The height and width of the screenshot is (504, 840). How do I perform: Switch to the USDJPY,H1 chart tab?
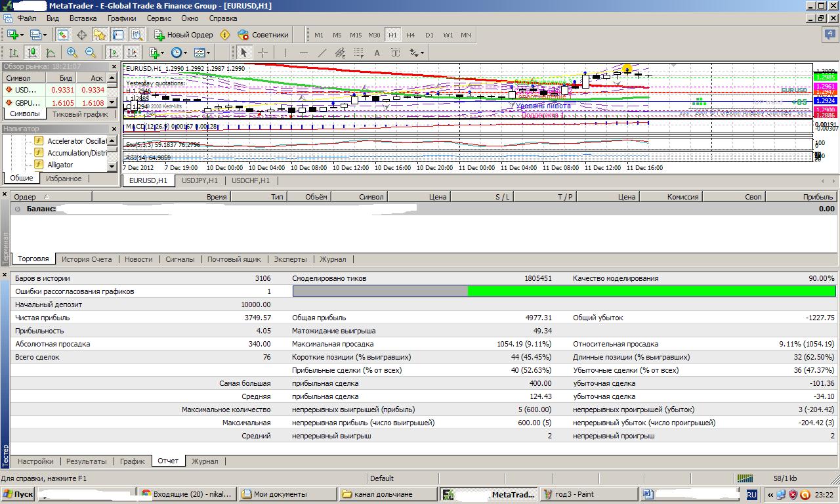click(x=200, y=180)
